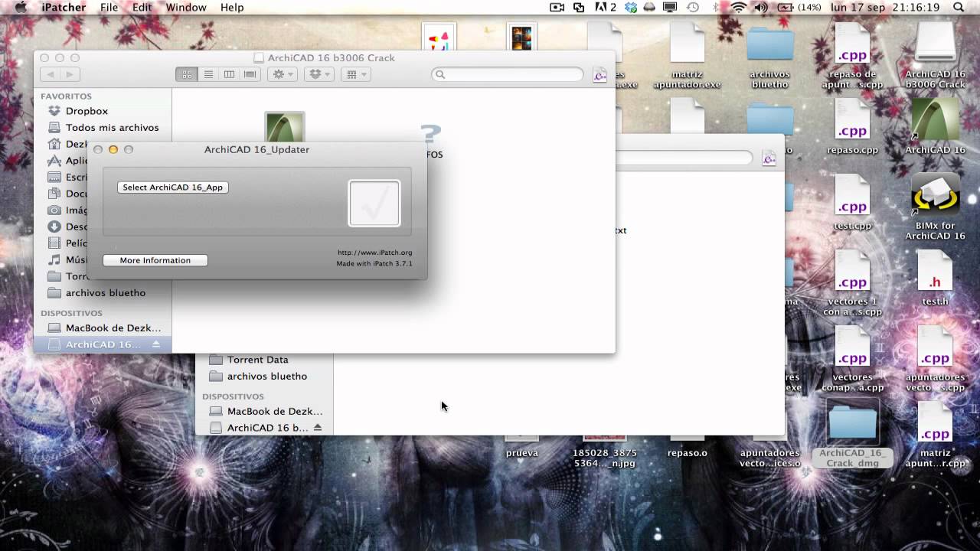Open More Information in updater window
This screenshot has height=551, width=980.
coord(155,260)
